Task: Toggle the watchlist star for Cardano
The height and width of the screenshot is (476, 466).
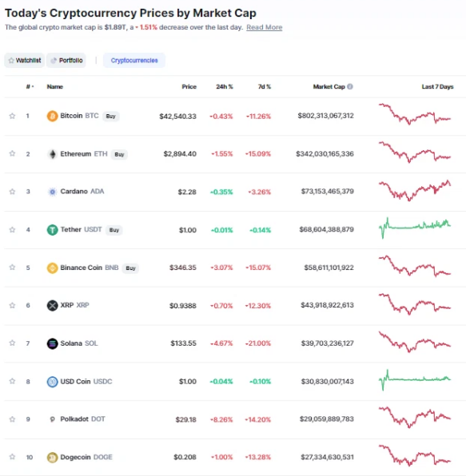Action: (12, 192)
